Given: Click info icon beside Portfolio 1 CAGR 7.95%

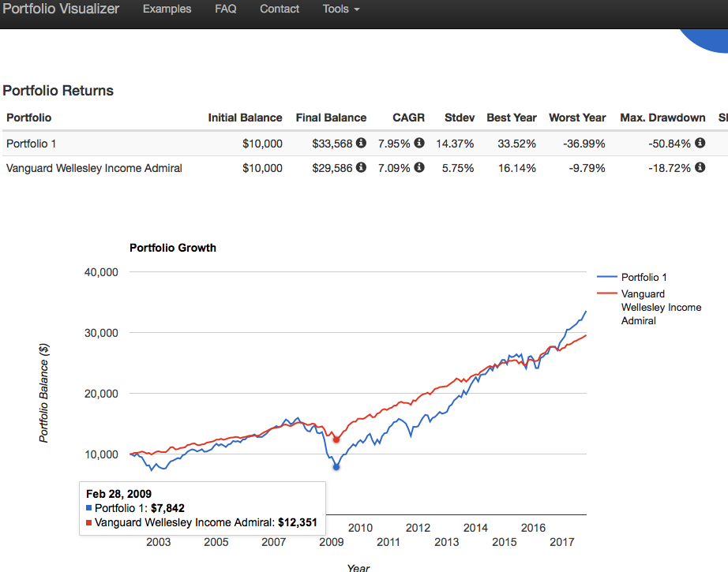Looking at the screenshot, I should pyautogui.click(x=419, y=144).
